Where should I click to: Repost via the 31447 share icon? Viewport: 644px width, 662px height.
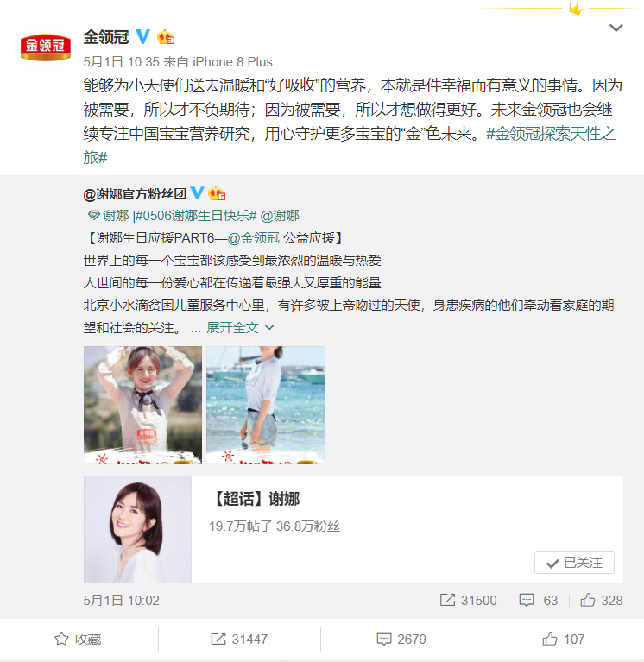239,640
